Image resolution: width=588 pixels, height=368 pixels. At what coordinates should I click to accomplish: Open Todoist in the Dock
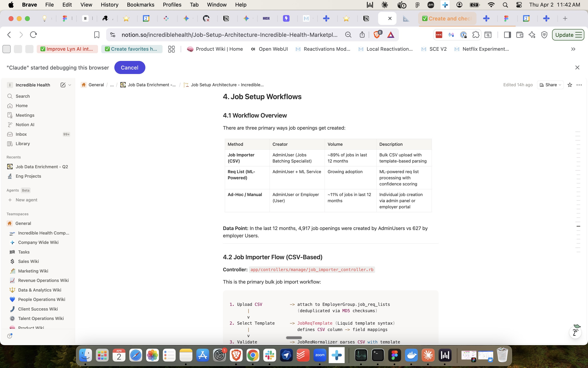[x=303, y=355]
